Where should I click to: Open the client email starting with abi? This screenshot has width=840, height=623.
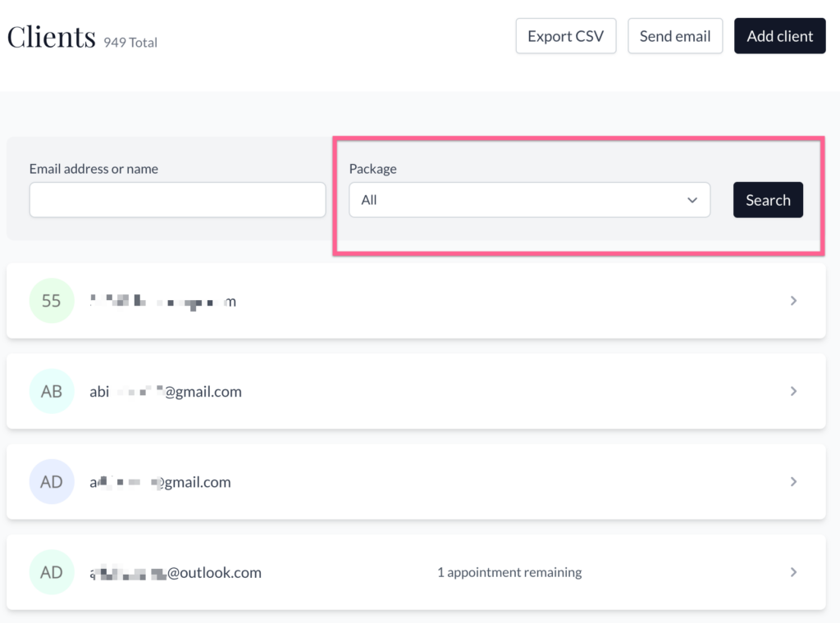(x=166, y=392)
